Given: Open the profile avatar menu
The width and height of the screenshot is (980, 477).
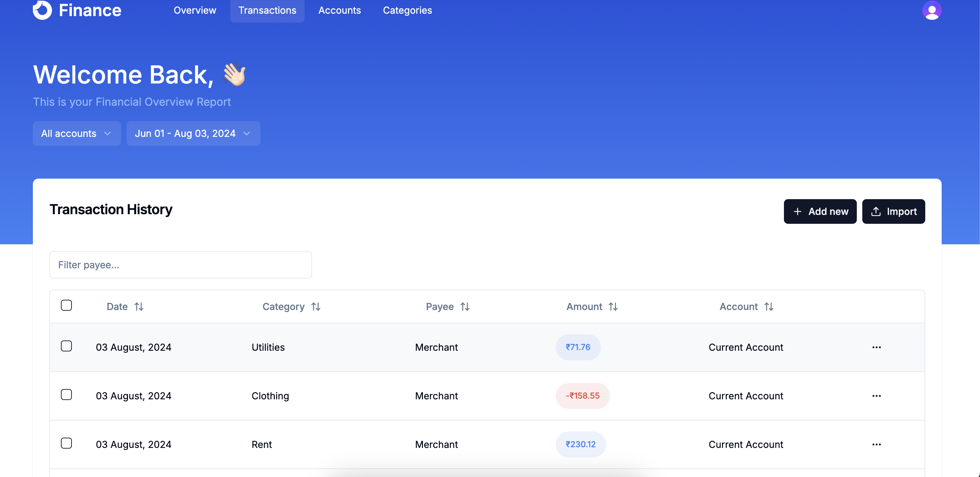Looking at the screenshot, I should [932, 10].
